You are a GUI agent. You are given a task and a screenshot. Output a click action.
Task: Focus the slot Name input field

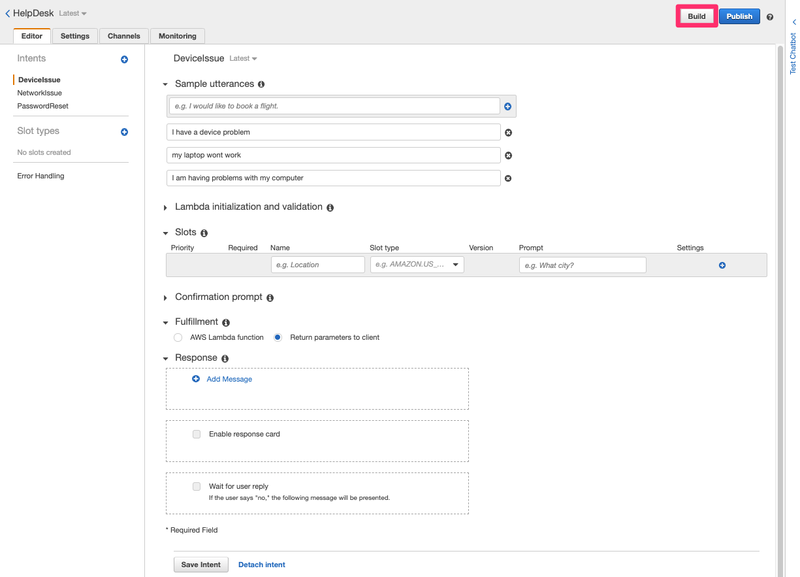pos(318,265)
